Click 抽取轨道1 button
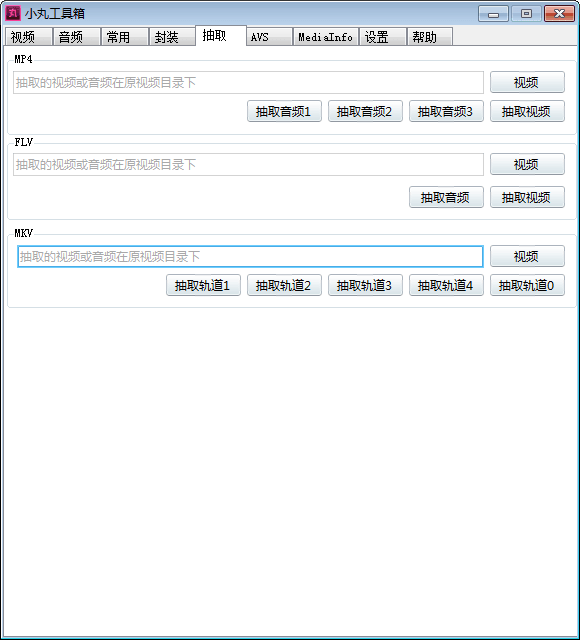The image size is (580, 640). pos(203,285)
